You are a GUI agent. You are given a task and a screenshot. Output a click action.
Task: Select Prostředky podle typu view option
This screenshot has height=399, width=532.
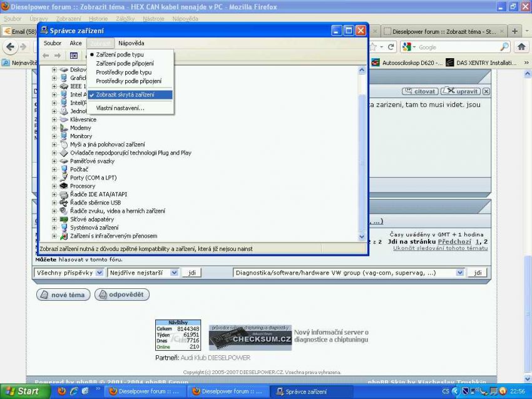click(124, 72)
